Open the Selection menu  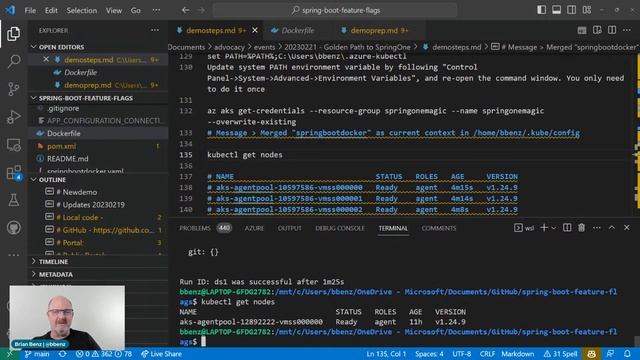click(x=82, y=11)
